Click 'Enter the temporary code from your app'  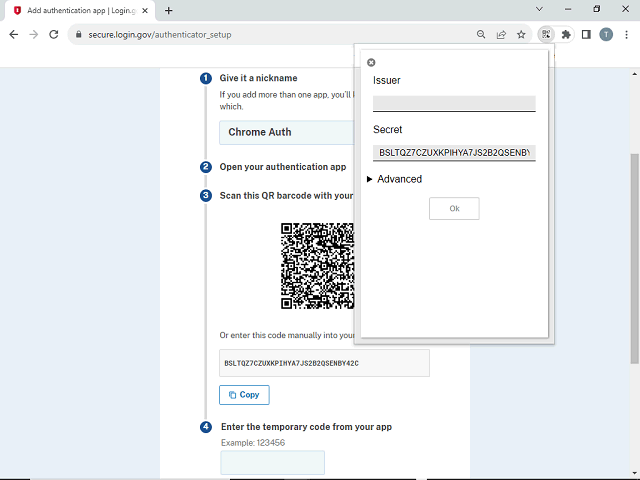[x=307, y=427]
